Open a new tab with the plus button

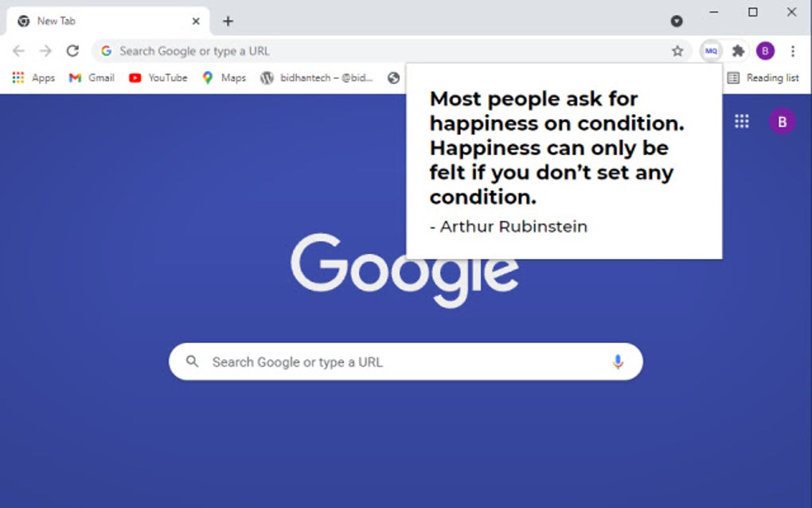(228, 21)
